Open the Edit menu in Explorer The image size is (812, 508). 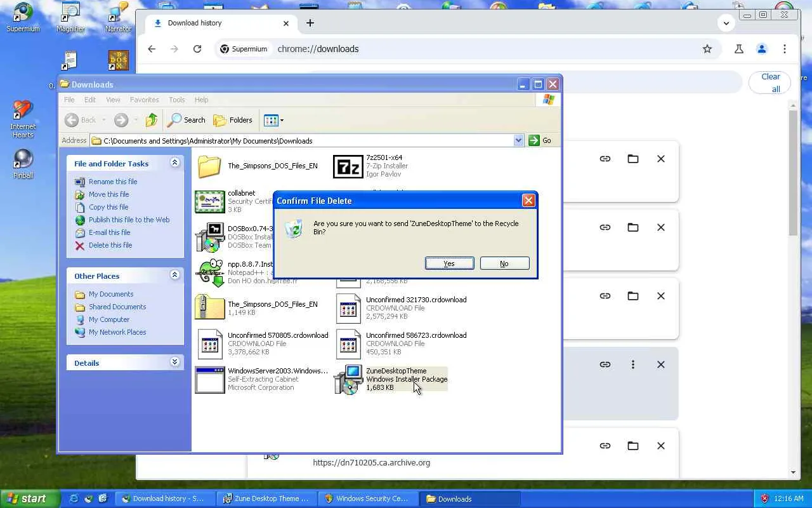[x=90, y=100]
